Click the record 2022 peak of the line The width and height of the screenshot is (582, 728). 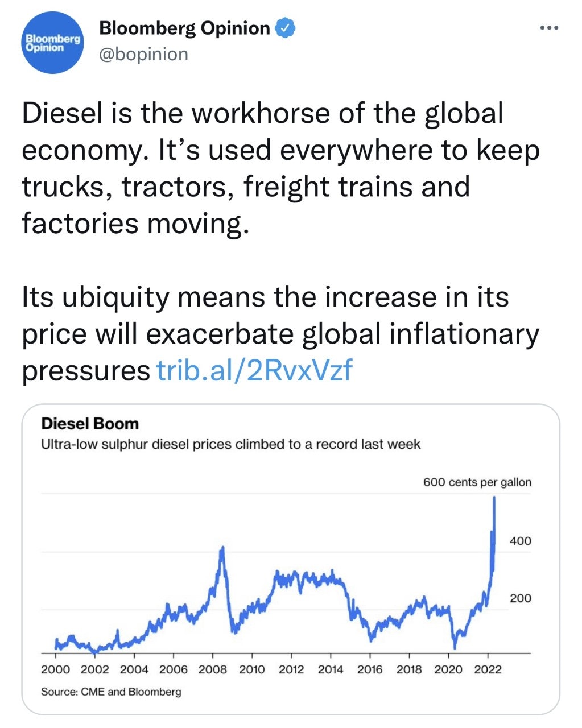494,498
